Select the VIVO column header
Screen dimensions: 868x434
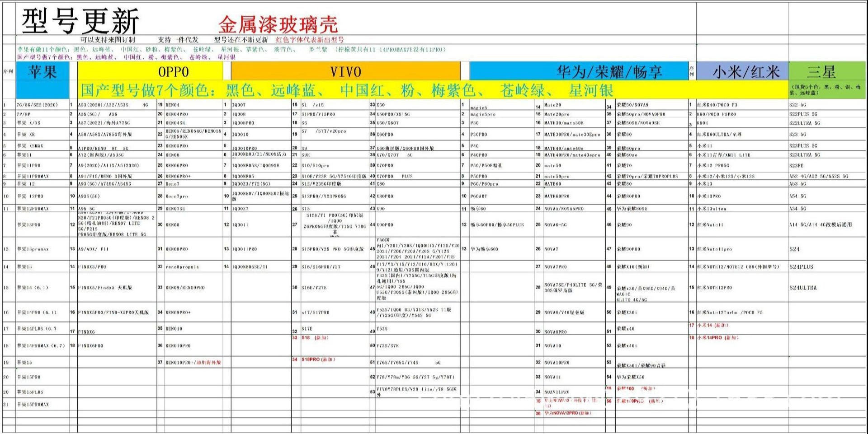346,71
